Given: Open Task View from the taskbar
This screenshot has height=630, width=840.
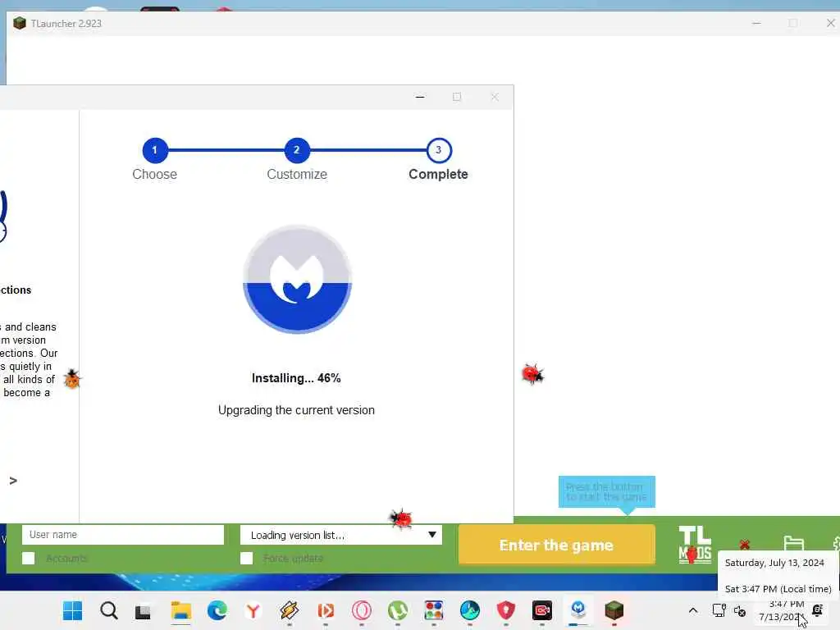Looking at the screenshot, I should pos(143,611).
